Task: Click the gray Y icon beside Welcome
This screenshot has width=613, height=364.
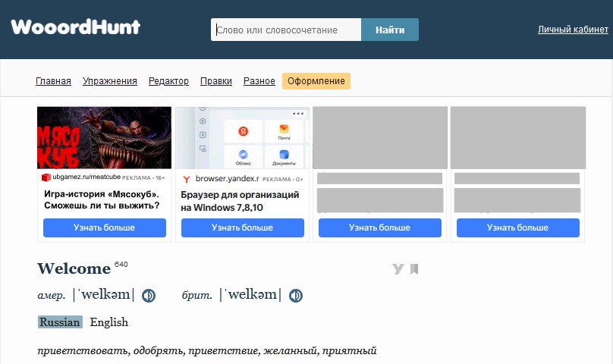Action: [398, 269]
